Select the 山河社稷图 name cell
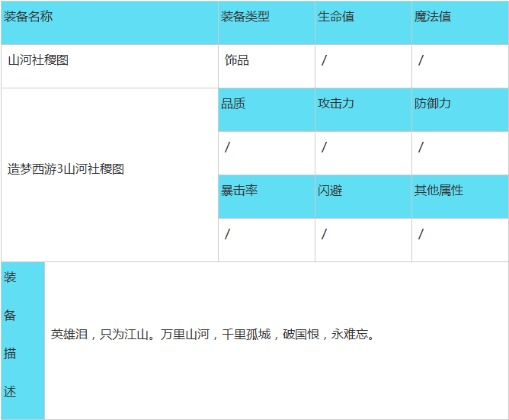 click(x=110, y=66)
